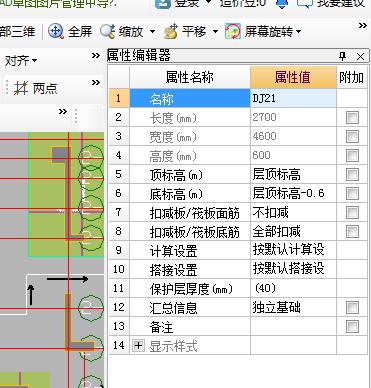The height and width of the screenshot is (388, 371).
Task: Toggle 附加 checkbox for 长度(mm)
Action: pyautogui.click(x=352, y=117)
